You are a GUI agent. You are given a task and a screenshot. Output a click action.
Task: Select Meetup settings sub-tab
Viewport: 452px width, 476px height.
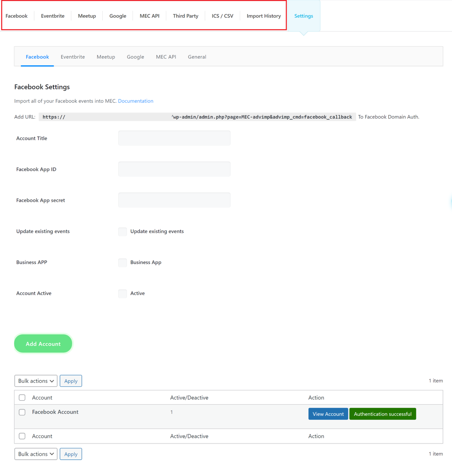(x=106, y=57)
